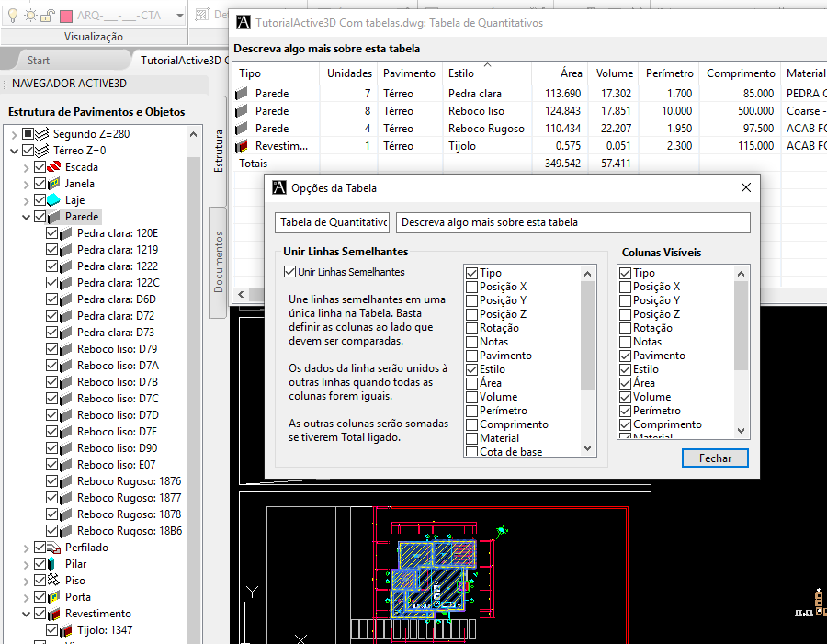Edit the table description text field
This screenshot has height=644, width=827.
pyautogui.click(x=572, y=222)
